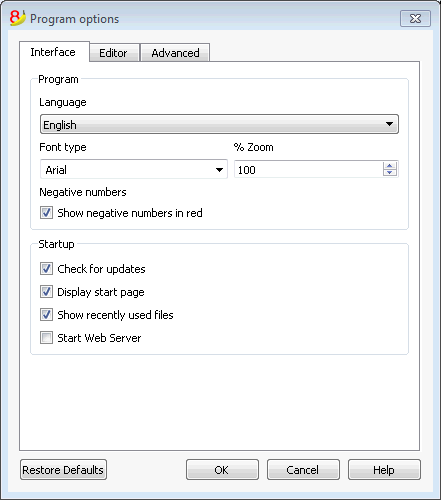Switch to the Editor tab

pyautogui.click(x=114, y=53)
